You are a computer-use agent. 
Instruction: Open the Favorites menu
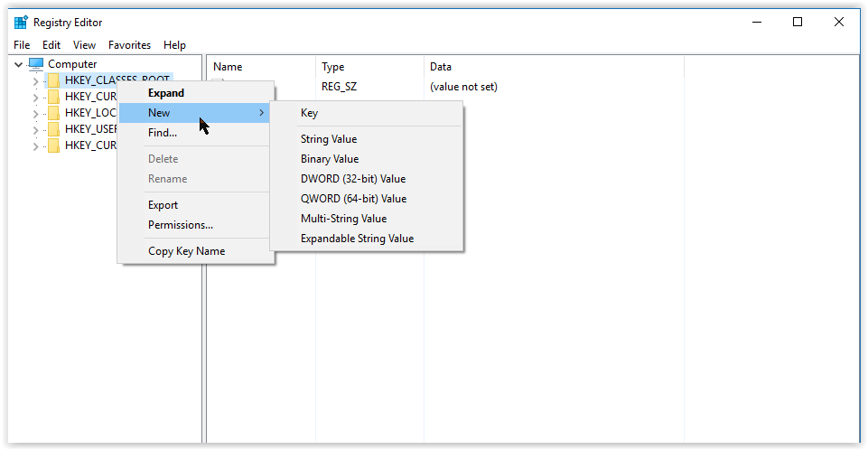129,45
